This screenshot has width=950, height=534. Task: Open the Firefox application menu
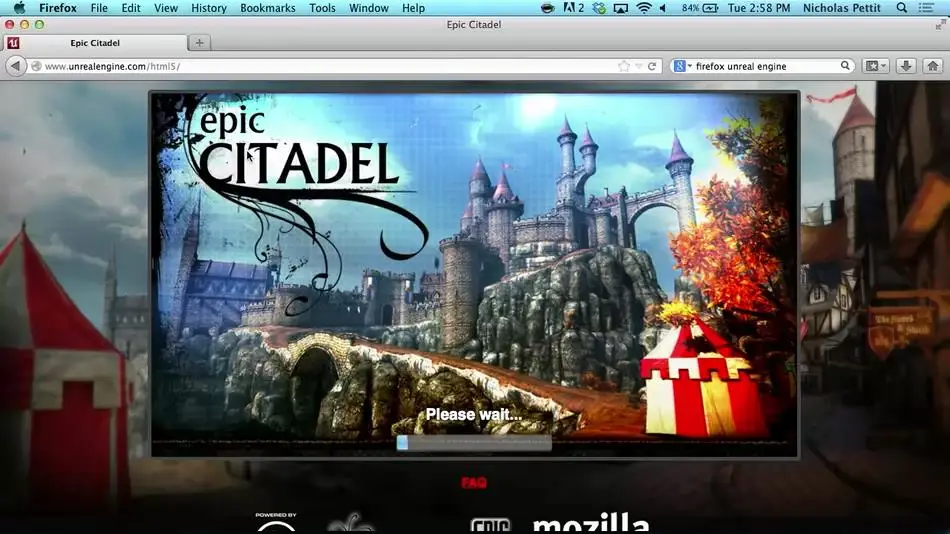click(x=58, y=8)
